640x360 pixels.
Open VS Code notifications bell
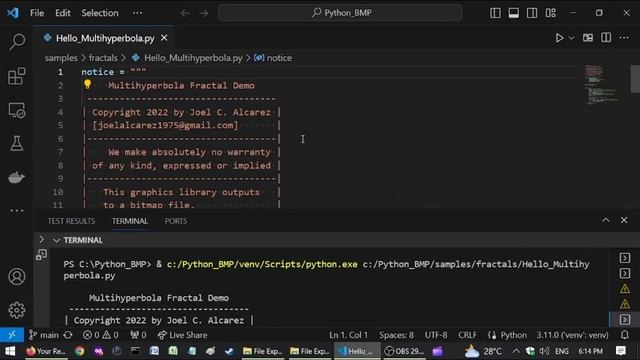click(625, 335)
